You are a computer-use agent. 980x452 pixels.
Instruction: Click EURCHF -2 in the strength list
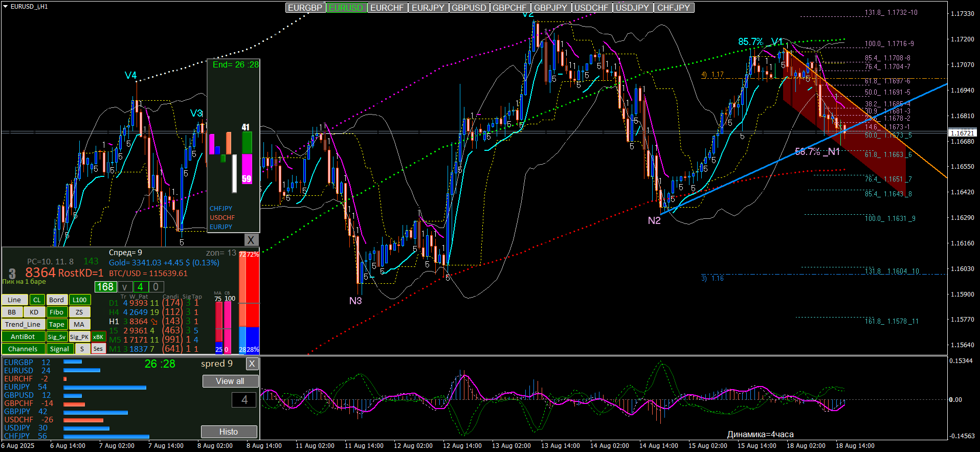tap(26, 379)
